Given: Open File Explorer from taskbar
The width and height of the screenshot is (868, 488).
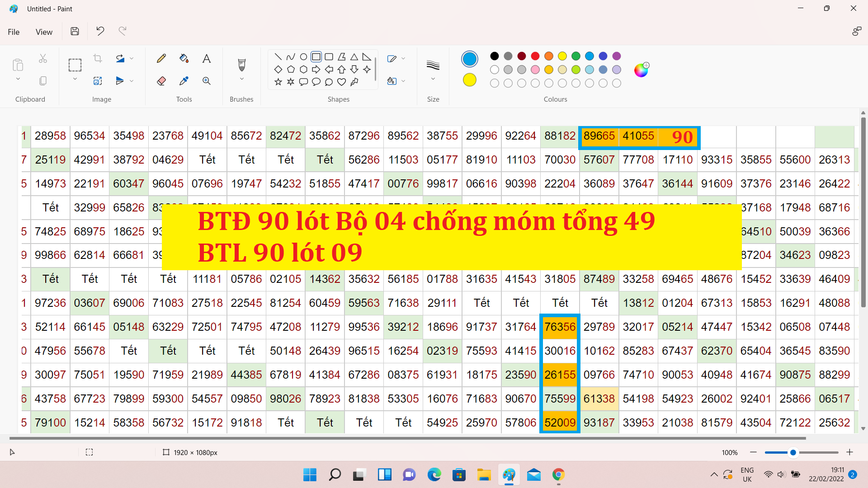Looking at the screenshot, I should pyautogui.click(x=484, y=475).
